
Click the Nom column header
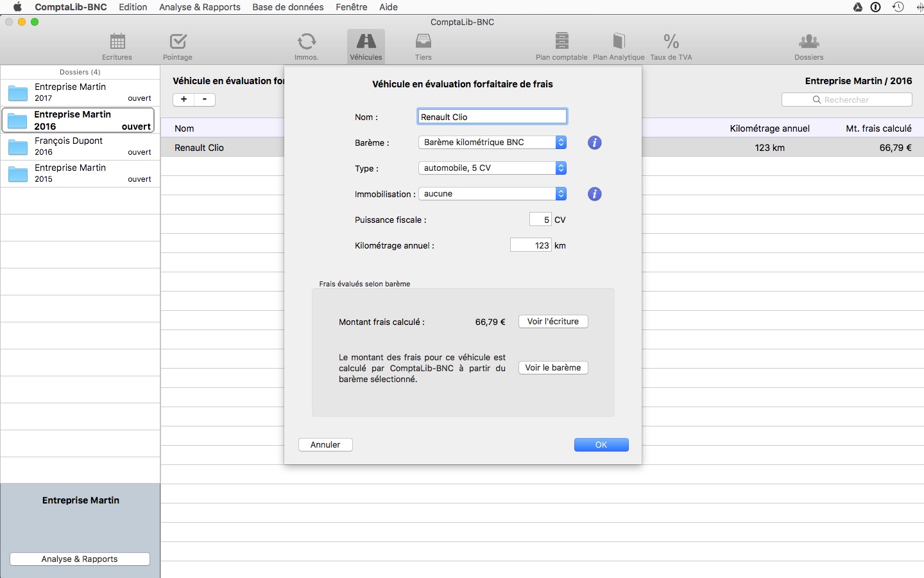click(184, 128)
